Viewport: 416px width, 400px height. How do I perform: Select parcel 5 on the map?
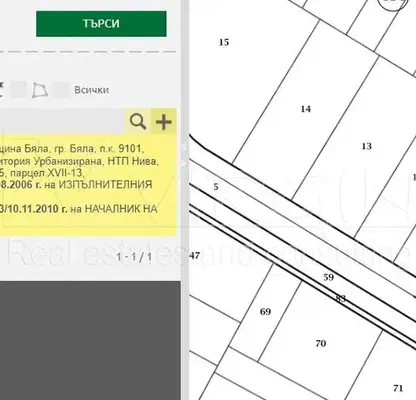(x=216, y=187)
